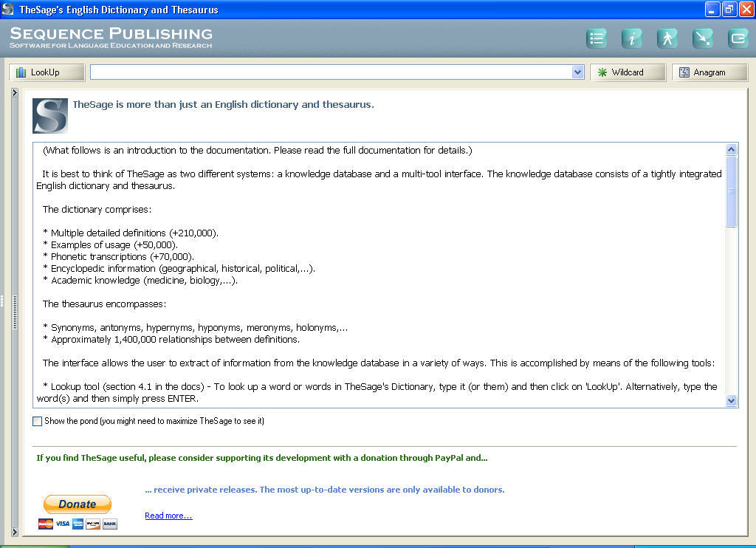The width and height of the screenshot is (756, 548).
Task: Close TheSage window
Action: [746, 9]
